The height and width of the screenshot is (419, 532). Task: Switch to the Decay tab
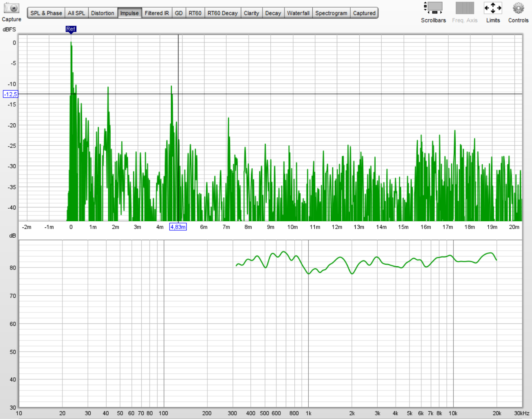click(273, 13)
